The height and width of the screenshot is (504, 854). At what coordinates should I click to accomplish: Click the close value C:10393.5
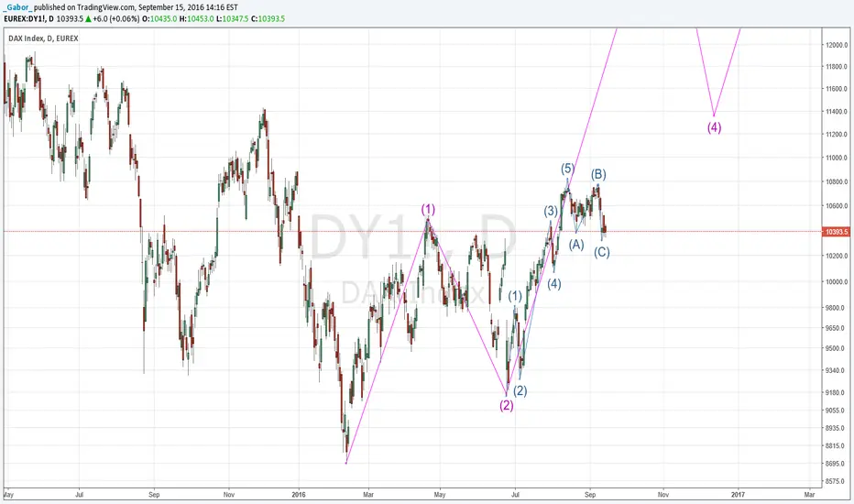268,18
